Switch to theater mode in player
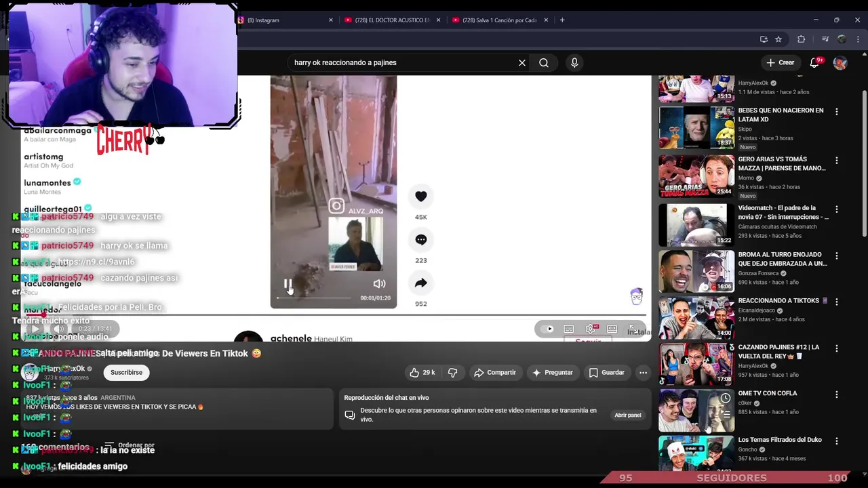Screen dimensions: 868x488 (612, 329)
